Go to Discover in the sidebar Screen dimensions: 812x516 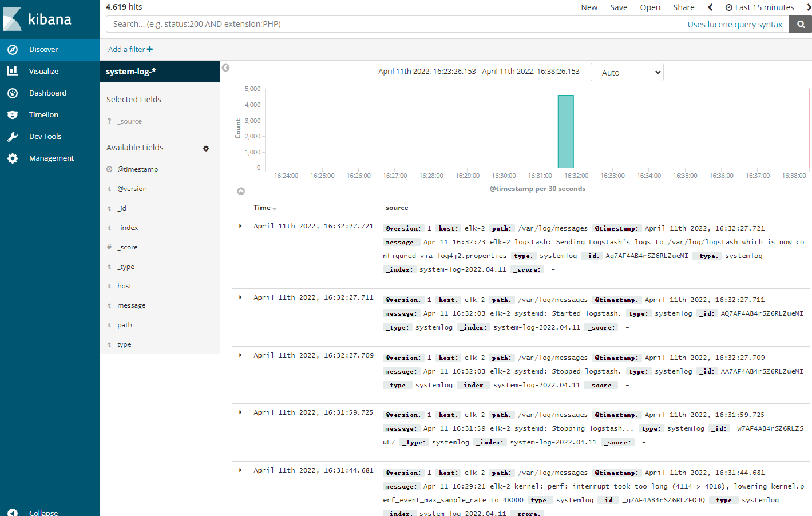(x=43, y=50)
